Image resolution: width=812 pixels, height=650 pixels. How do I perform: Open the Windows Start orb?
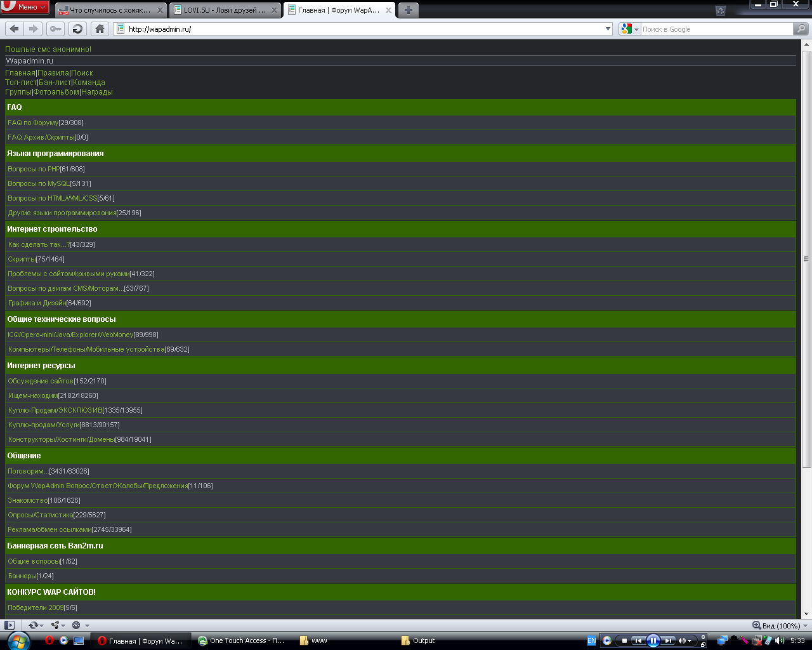pos(19,640)
